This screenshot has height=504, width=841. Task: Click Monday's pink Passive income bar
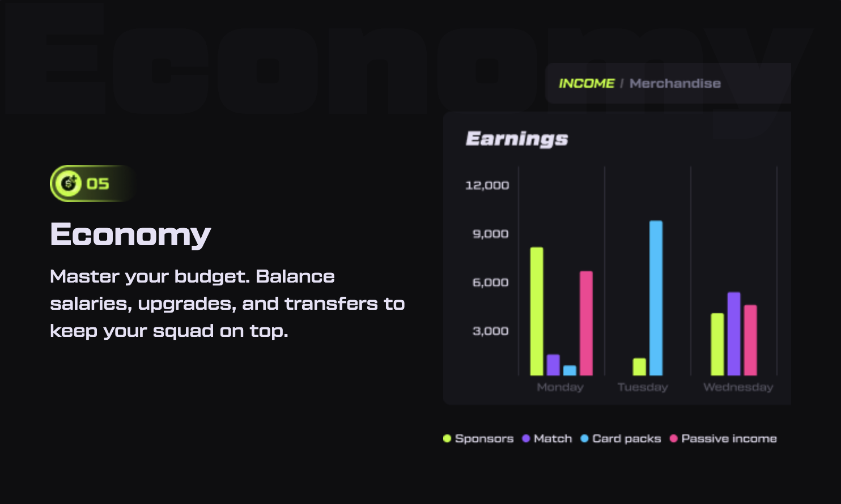click(x=586, y=323)
